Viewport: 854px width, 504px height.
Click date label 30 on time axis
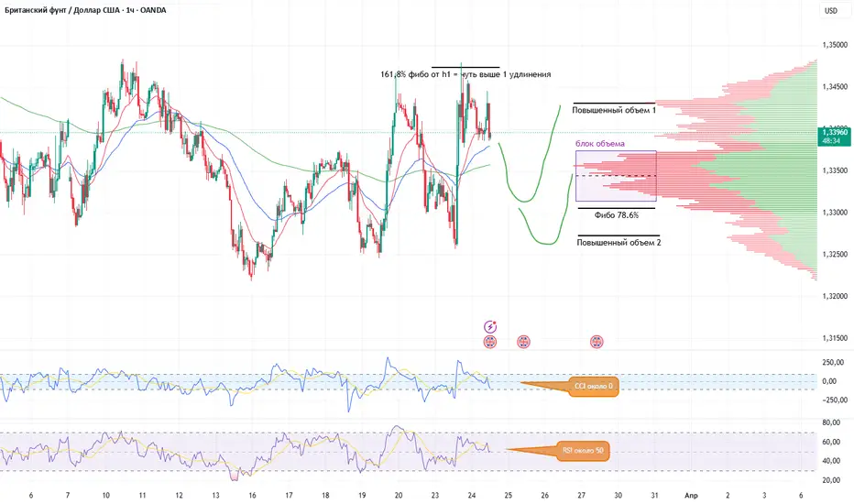(619, 495)
